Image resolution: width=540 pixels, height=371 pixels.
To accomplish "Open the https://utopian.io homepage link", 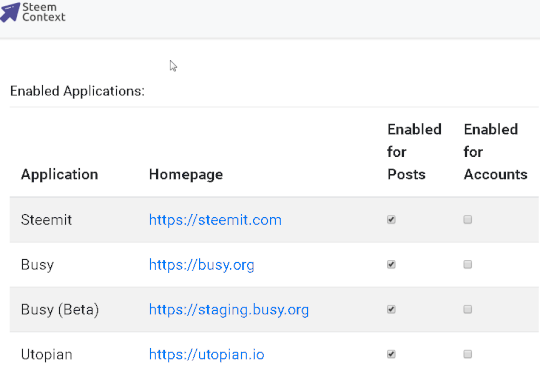I will (207, 354).
